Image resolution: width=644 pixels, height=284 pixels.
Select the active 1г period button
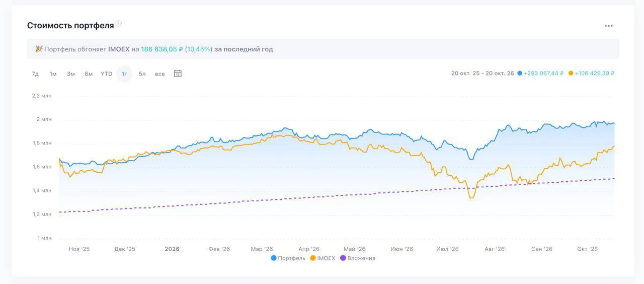(124, 74)
